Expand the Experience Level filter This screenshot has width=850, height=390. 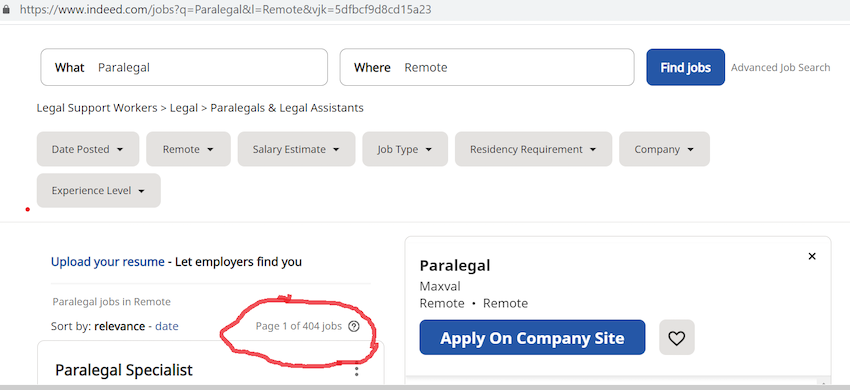tap(99, 190)
